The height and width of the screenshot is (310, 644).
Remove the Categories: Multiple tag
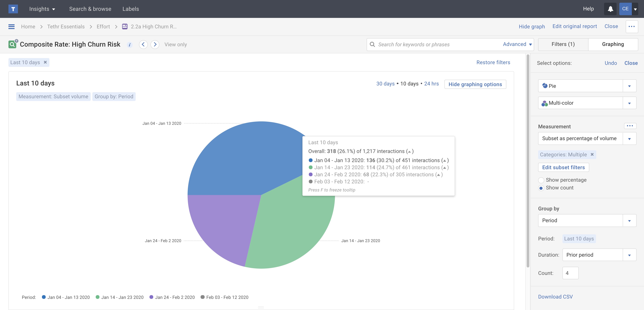(x=592, y=154)
